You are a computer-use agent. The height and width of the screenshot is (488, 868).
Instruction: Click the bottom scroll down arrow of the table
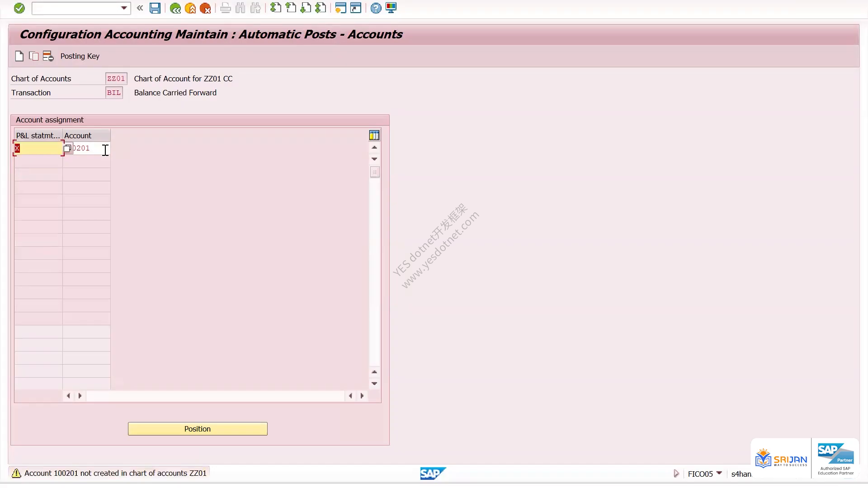tap(374, 383)
